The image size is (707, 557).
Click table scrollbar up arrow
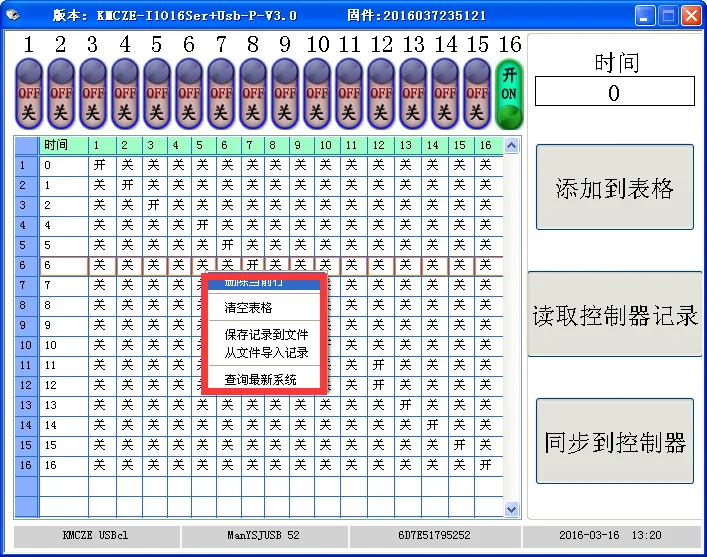(511, 146)
